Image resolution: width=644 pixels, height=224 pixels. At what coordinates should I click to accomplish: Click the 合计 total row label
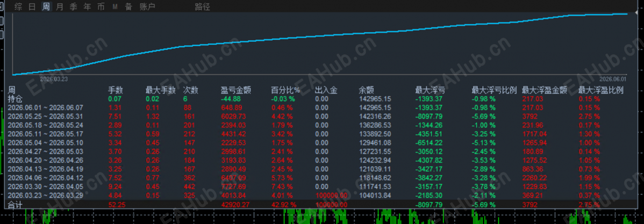15,204
